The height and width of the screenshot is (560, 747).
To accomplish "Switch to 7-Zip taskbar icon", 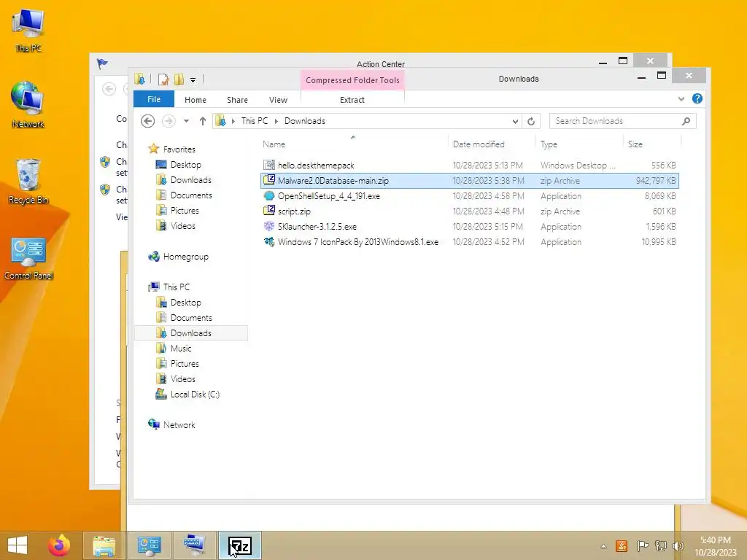I will pyautogui.click(x=239, y=545).
